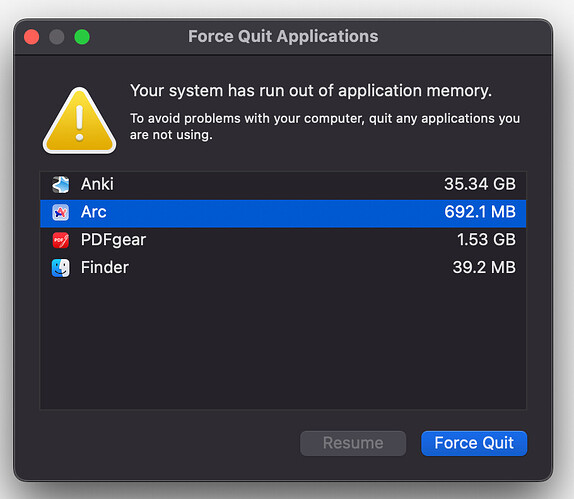The image size is (574, 499).
Task: Click PDFgear's 1.53 GB memory value
Action: coord(486,240)
